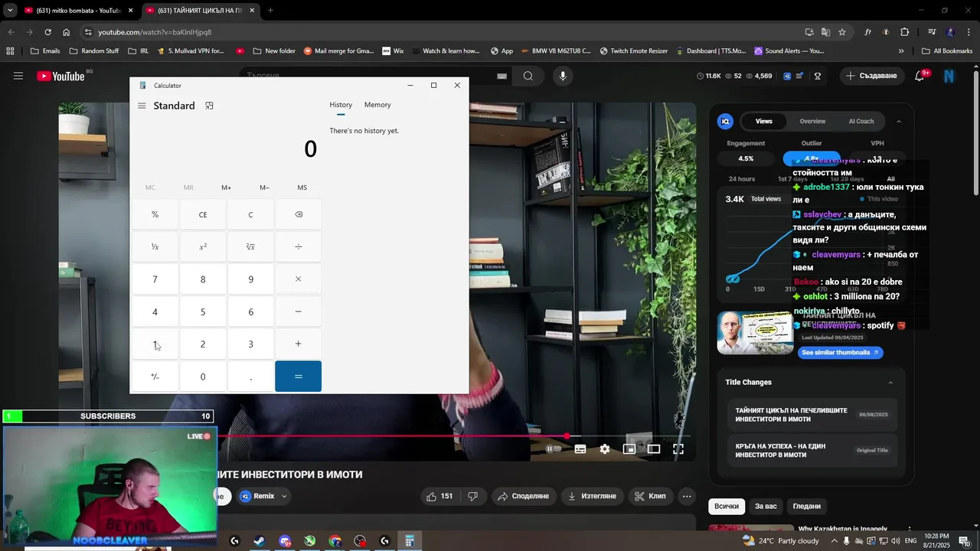
Task: Switch to Overview tab in vidIQ panel
Action: (x=812, y=121)
